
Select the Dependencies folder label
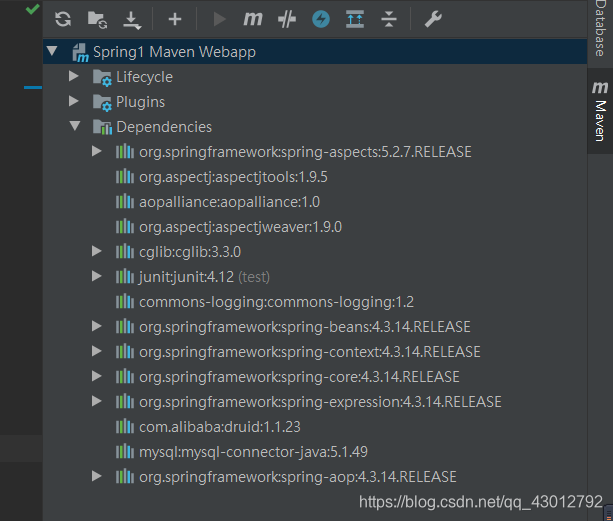click(x=164, y=127)
